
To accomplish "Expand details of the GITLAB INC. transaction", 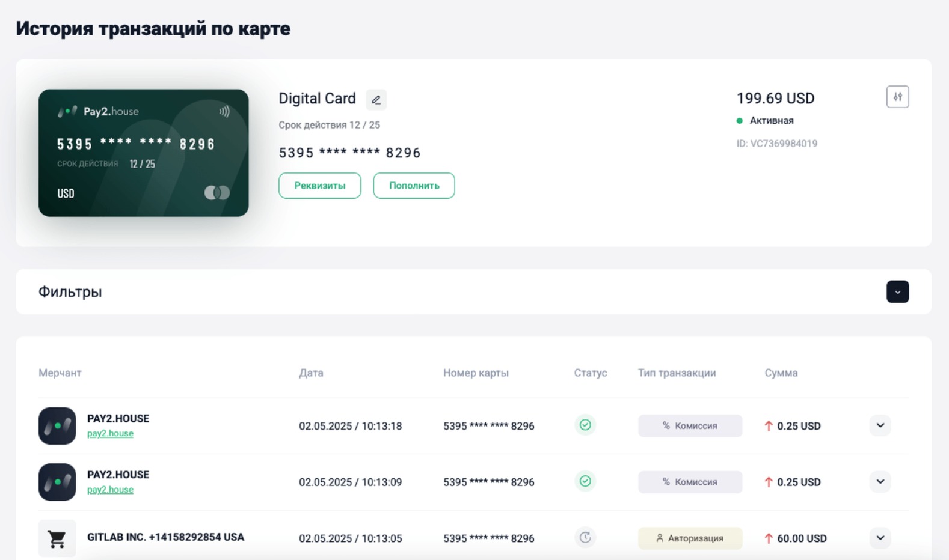I will pyautogui.click(x=880, y=538).
